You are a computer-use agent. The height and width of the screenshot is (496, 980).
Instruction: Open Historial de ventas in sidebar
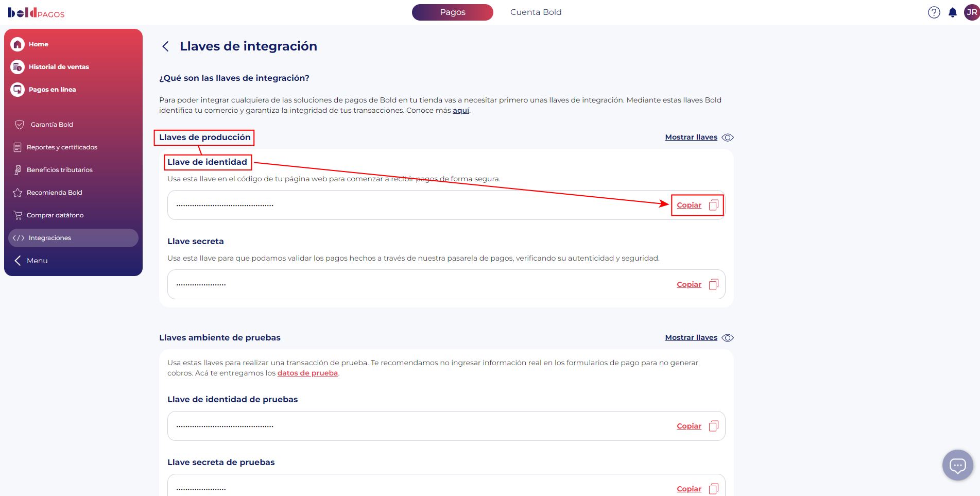coord(59,67)
